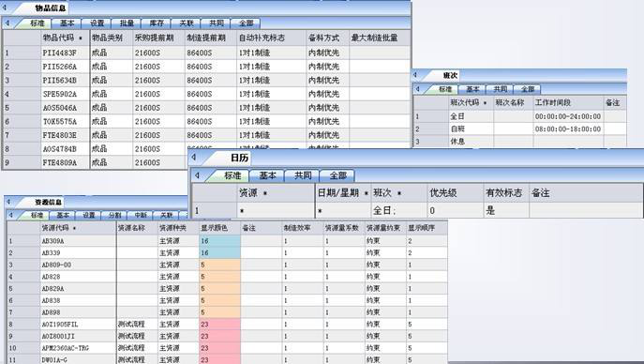Activate the 资源信息 window title tab
644x364 pixels.
[x=48, y=202]
